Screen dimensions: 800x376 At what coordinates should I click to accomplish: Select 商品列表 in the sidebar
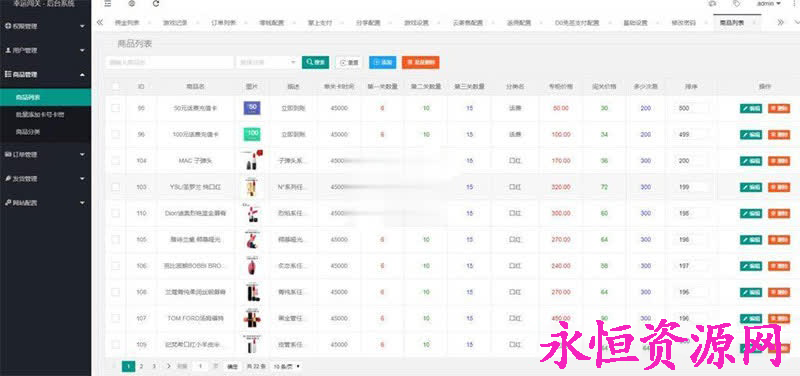point(45,97)
